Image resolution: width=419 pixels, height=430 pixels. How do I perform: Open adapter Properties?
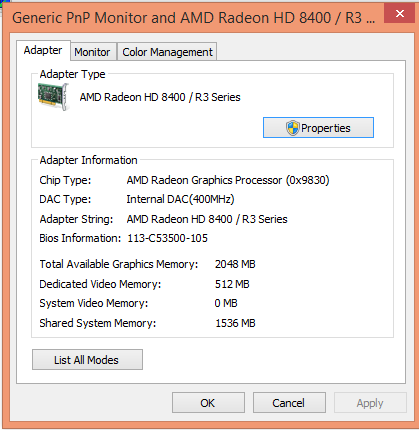(x=318, y=128)
